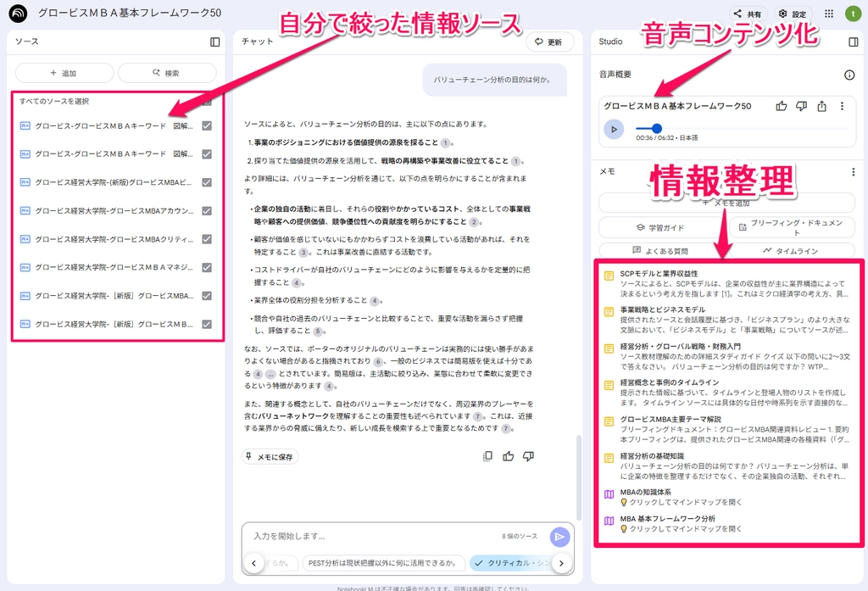
Task: Open the Google apps grid
Action: [829, 14]
